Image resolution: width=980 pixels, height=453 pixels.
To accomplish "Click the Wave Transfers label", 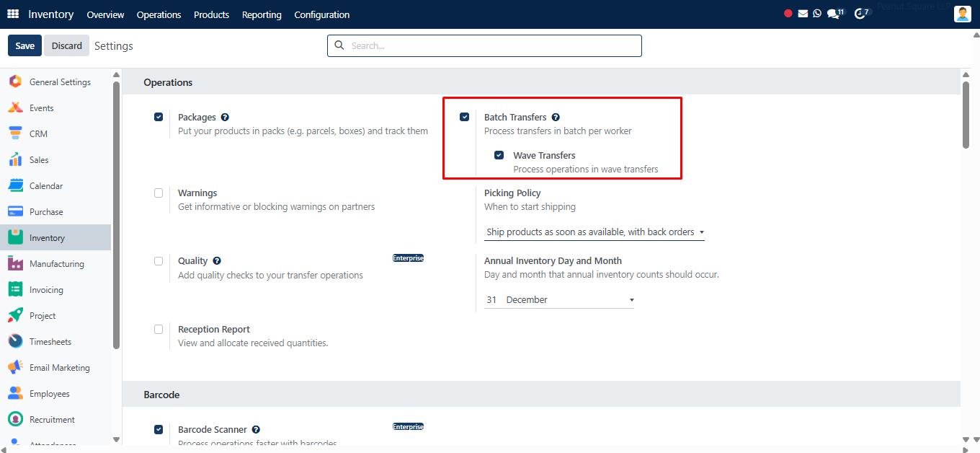I will [x=544, y=155].
